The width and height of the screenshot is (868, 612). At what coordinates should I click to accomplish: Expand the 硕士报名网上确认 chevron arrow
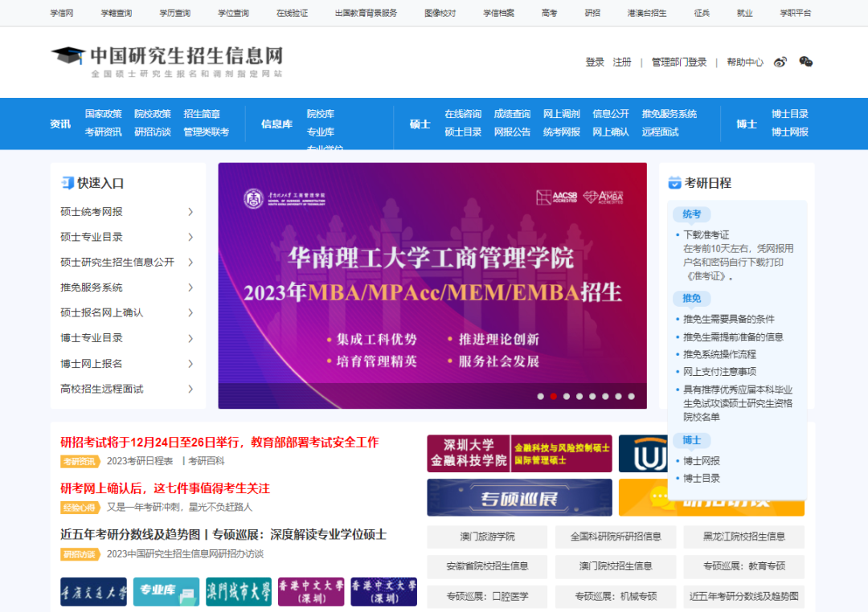tap(190, 312)
